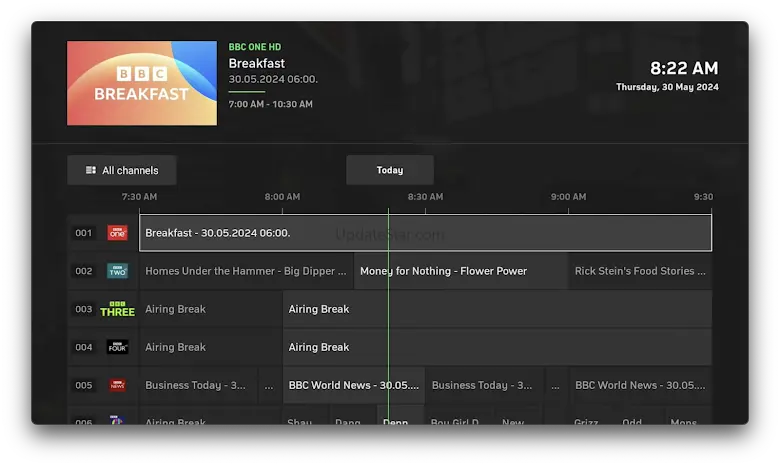Select Business Today at 8:30 AM
This screenshot has width=780, height=466.
(484, 385)
